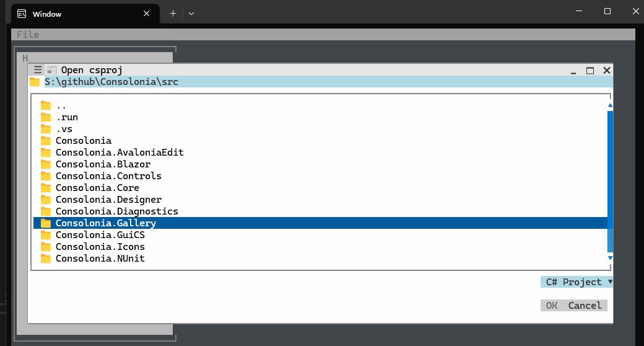Select the Consolonia.Core folder
This screenshot has height=346, width=644.
[320, 188]
